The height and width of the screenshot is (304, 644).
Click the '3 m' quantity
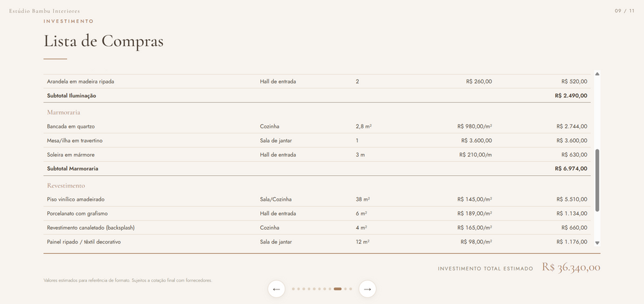click(360, 155)
